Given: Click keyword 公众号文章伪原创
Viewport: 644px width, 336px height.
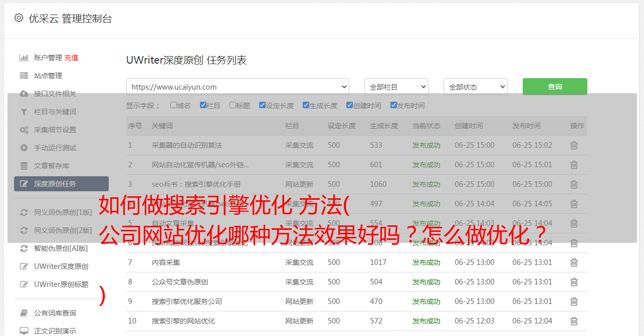Looking at the screenshot, I should [180, 282].
